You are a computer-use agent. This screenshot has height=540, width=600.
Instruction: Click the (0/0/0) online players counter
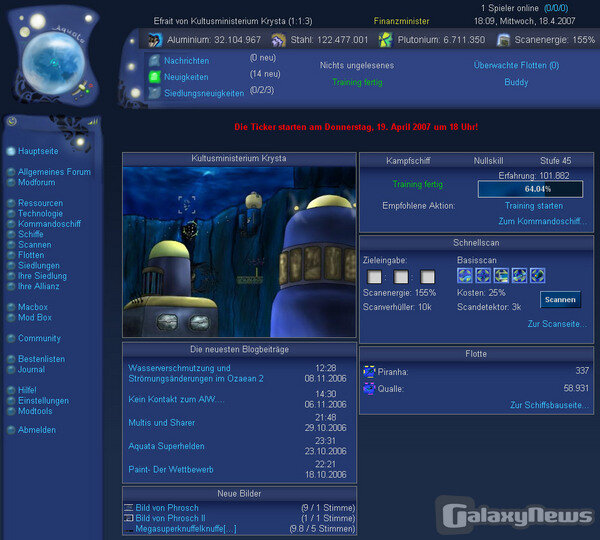click(x=556, y=8)
